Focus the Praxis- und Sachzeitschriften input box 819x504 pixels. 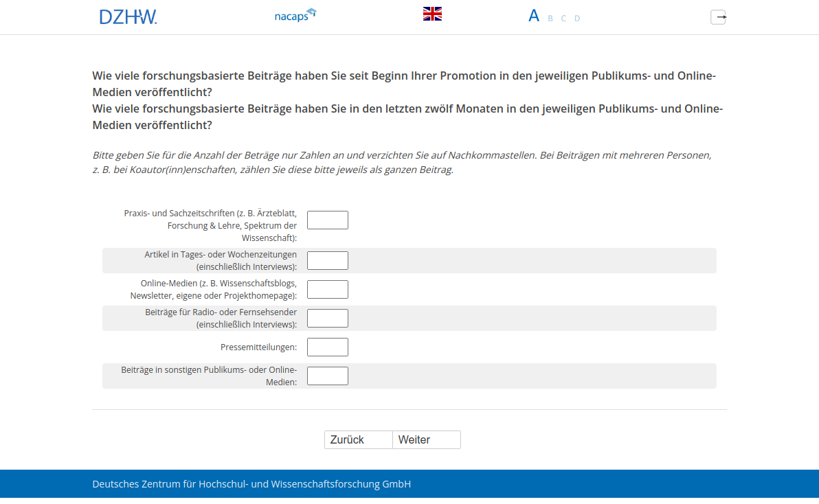click(327, 220)
